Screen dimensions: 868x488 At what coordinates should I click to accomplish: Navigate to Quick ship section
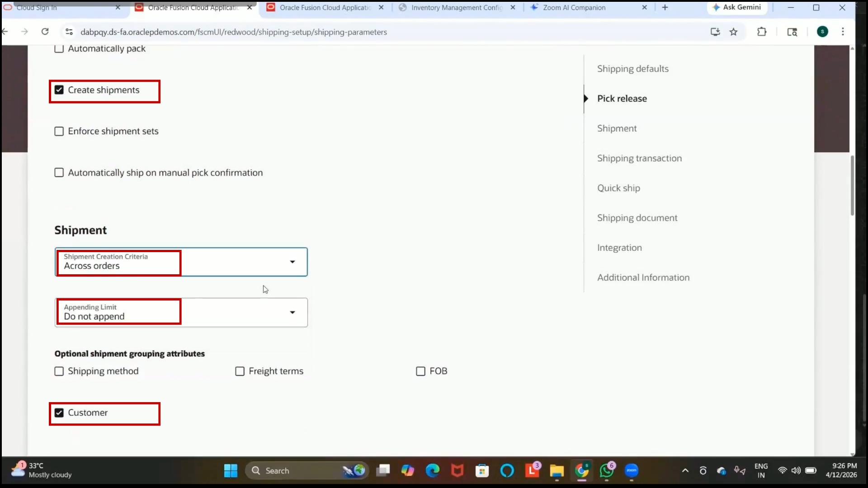618,188
